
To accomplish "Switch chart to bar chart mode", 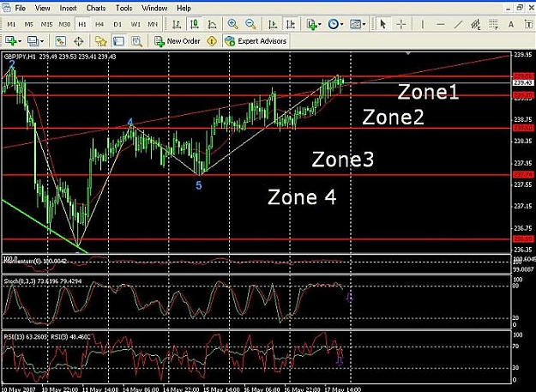I will point(177,24).
